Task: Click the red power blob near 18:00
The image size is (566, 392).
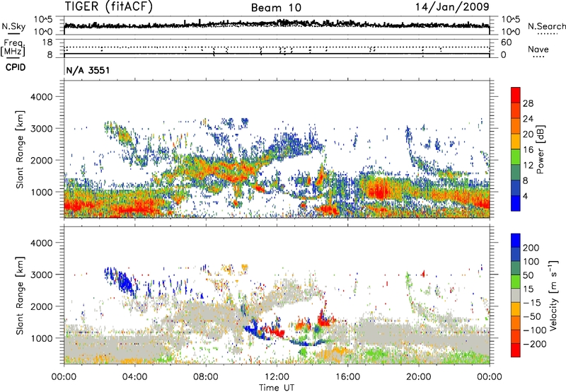Action: point(380,190)
